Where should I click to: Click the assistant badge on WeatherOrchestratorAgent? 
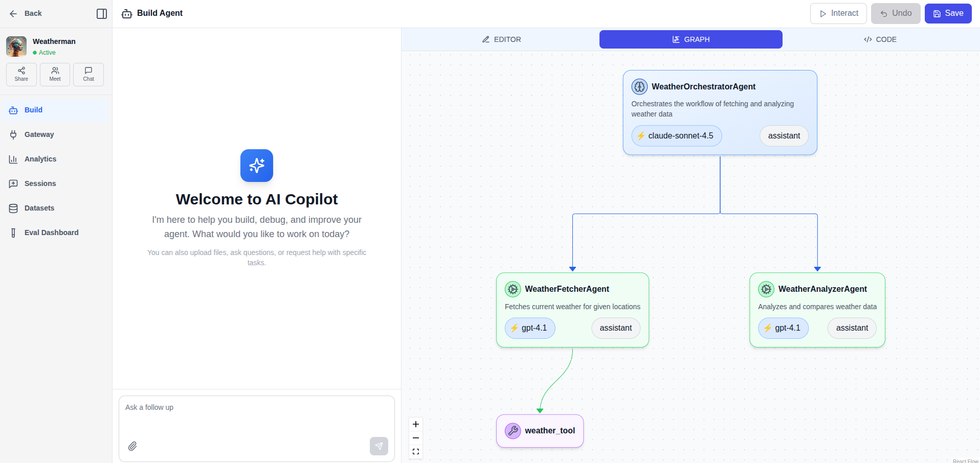pos(784,135)
